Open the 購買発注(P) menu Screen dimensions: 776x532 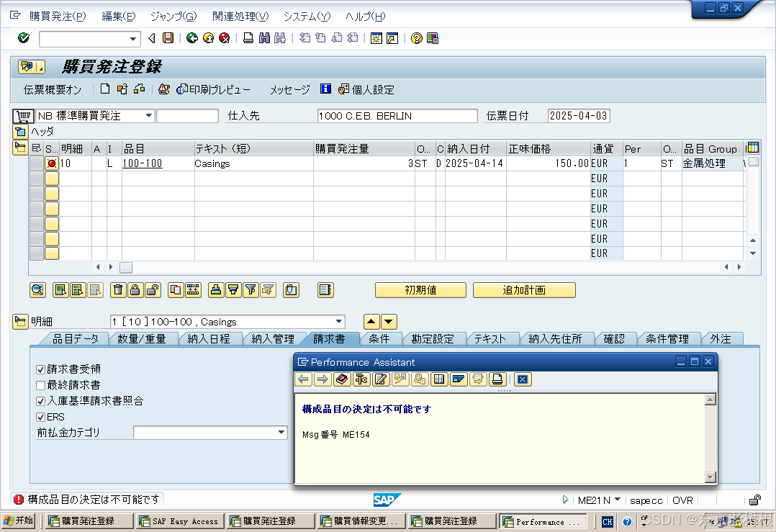(x=58, y=17)
